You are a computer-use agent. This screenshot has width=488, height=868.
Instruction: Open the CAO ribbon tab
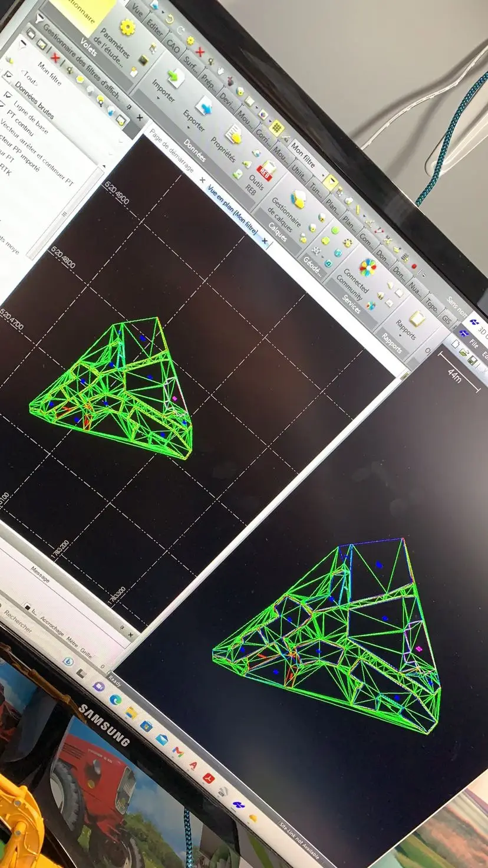pyautogui.click(x=173, y=45)
